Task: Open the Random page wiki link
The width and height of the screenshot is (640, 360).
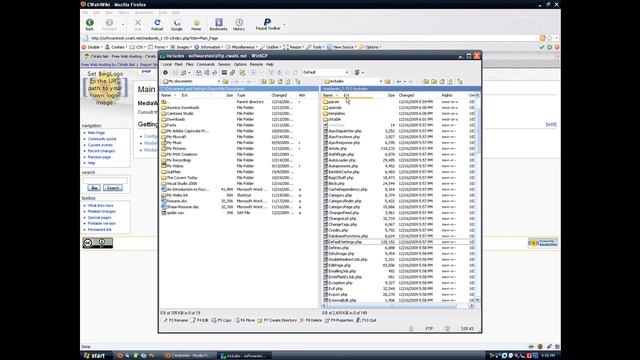Action: (x=99, y=157)
